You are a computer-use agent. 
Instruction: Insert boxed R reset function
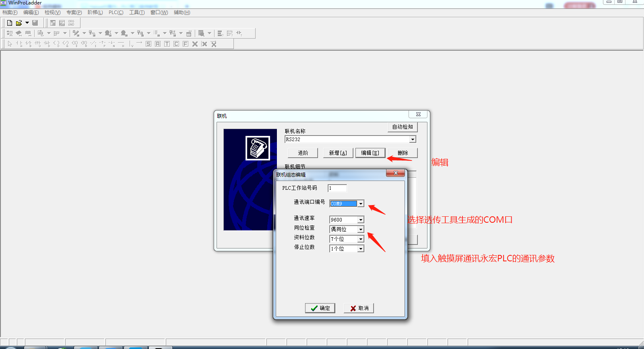tap(158, 44)
